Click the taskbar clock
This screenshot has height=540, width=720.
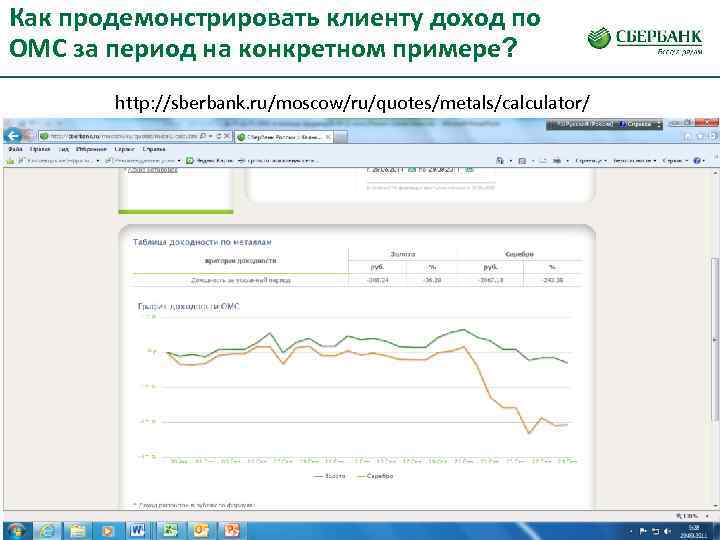click(693, 531)
